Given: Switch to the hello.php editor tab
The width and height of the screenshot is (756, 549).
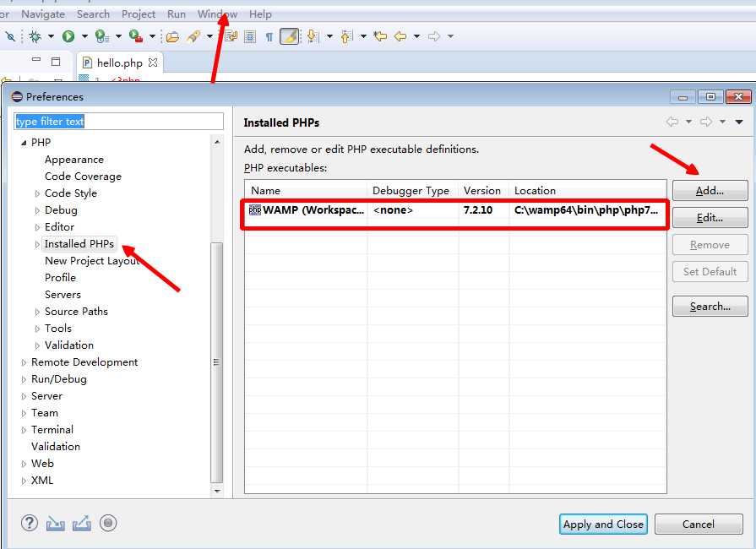Looking at the screenshot, I should tap(120, 63).
